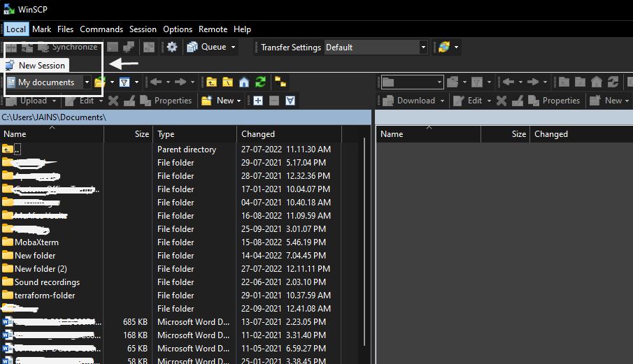
Task: Select the MobaXterm folder
Action: [36, 242]
